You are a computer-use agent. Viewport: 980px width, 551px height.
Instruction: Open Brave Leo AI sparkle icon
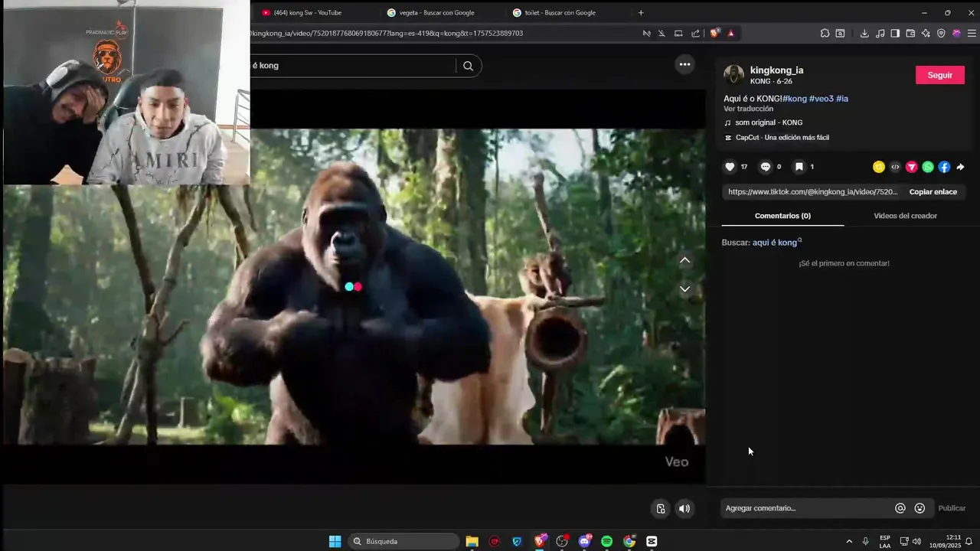click(x=926, y=33)
